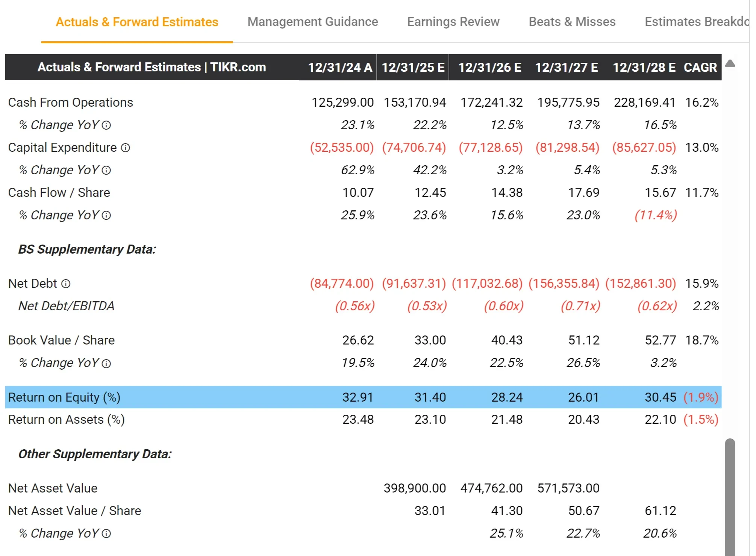
Task: Open the Net Debt info tooltip
Action: [x=66, y=284]
